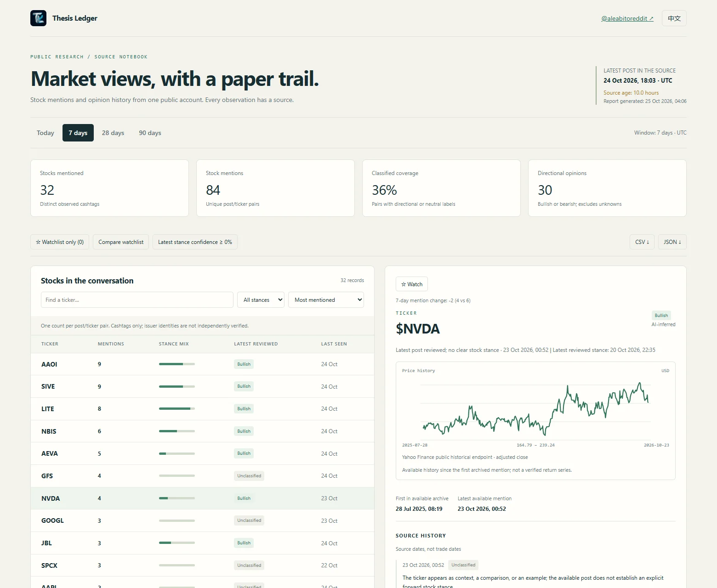Select the NVDA ticker row
The image size is (717, 588).
click(202, 498)
